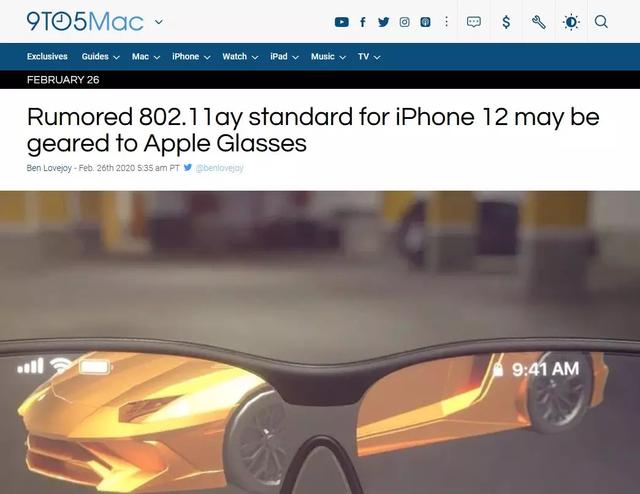The image size is (640, 494).
Task: Show more options via vertical three dots
Action: coord(447,22)
